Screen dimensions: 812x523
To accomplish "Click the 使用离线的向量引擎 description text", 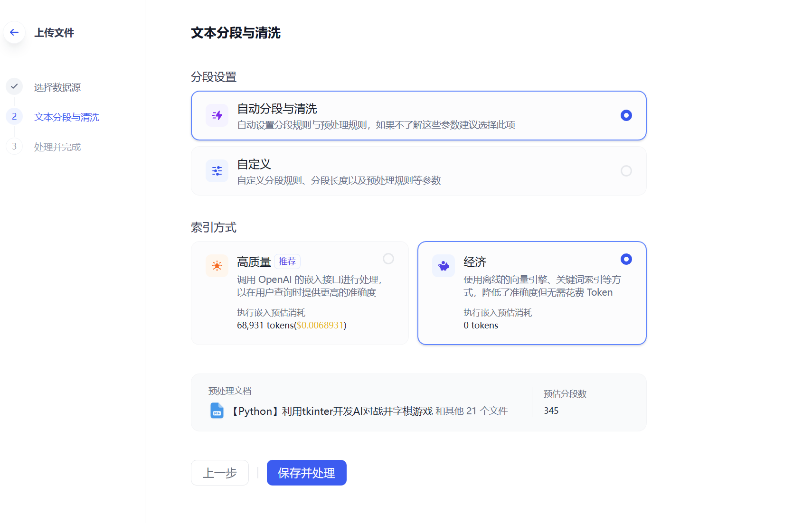I will [542, 286].
